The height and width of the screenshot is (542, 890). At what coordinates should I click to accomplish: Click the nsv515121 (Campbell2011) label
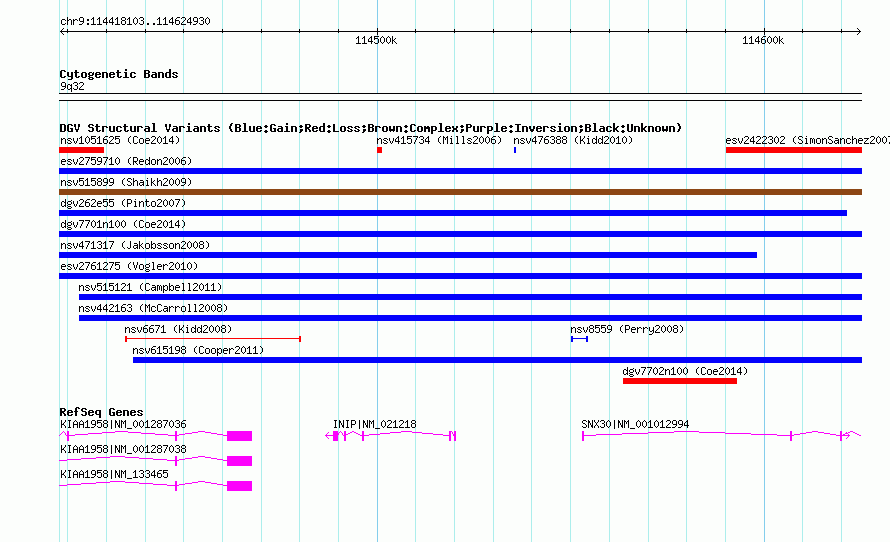pos(150,287)
